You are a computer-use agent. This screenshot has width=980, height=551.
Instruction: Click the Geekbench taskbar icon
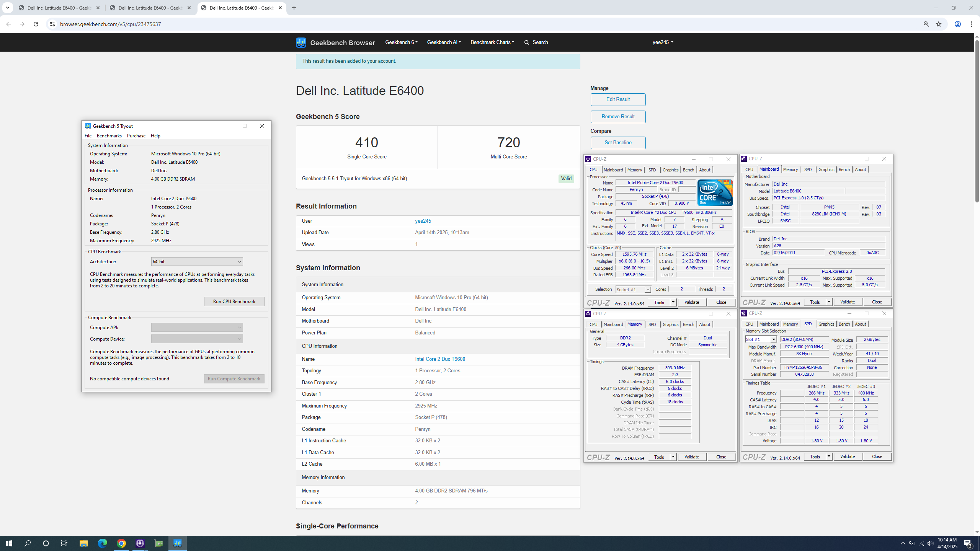click(x=178, y=543)
